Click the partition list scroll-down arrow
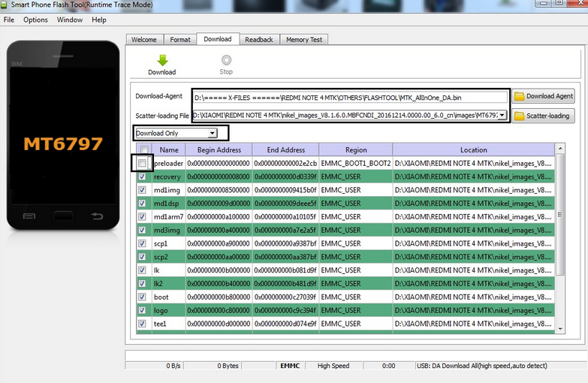The width and height of the screenshot is (588, 383). 560,329
